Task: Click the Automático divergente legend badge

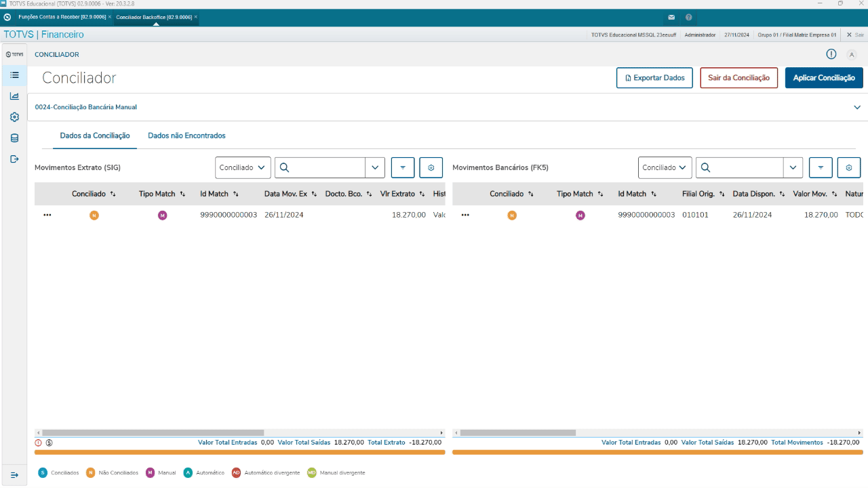Action: [236, 472]
